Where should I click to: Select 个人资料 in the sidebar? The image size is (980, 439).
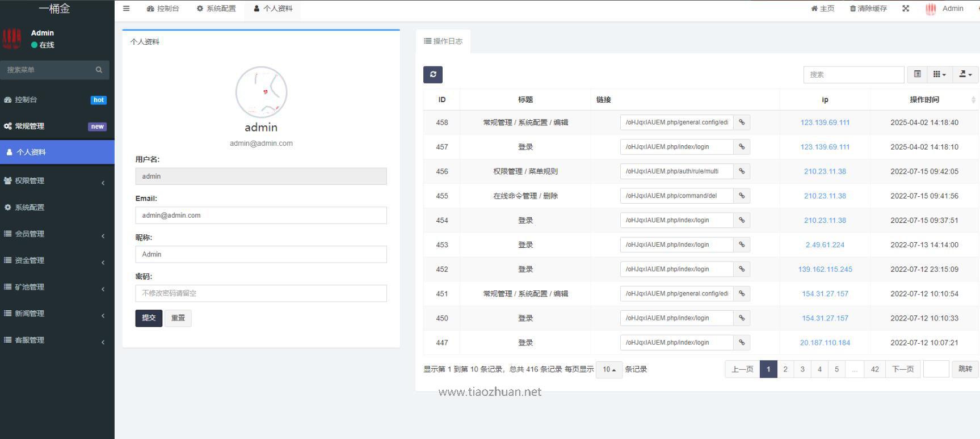pos(57,152)
